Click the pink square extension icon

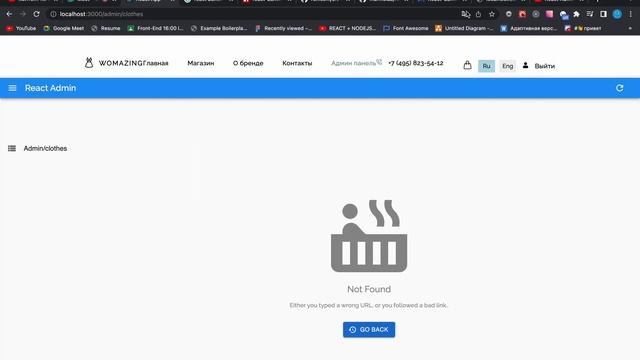[549, 14]
